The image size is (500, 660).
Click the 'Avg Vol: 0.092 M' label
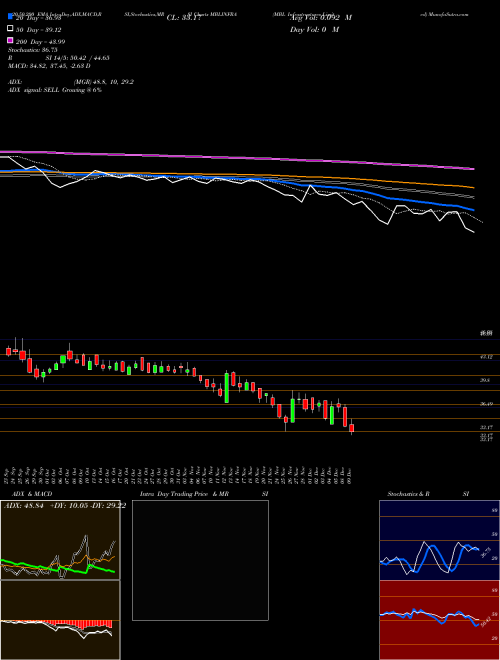pyautogui.click(x=321, y=18)
